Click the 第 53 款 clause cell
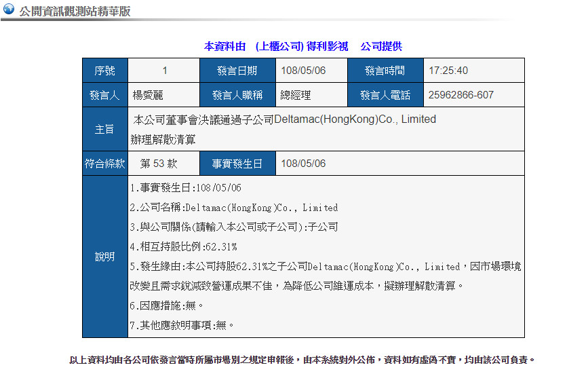Screen dimensions: 588x376 click(163, 164)
